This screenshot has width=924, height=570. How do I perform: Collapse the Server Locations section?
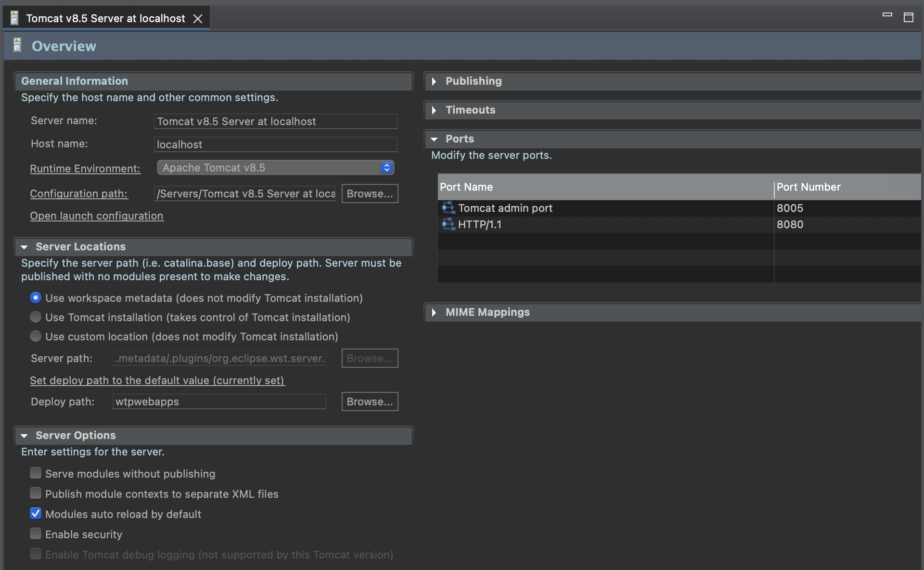(x=24, y=247)
